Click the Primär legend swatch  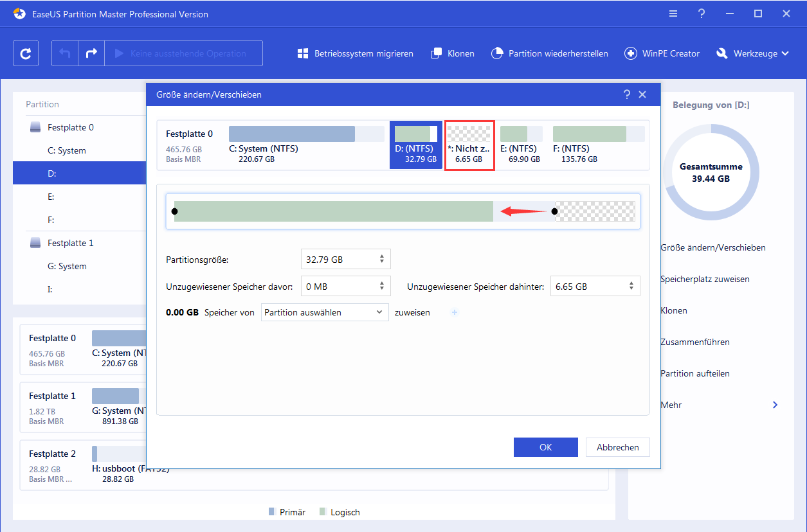tap(272, 512)
